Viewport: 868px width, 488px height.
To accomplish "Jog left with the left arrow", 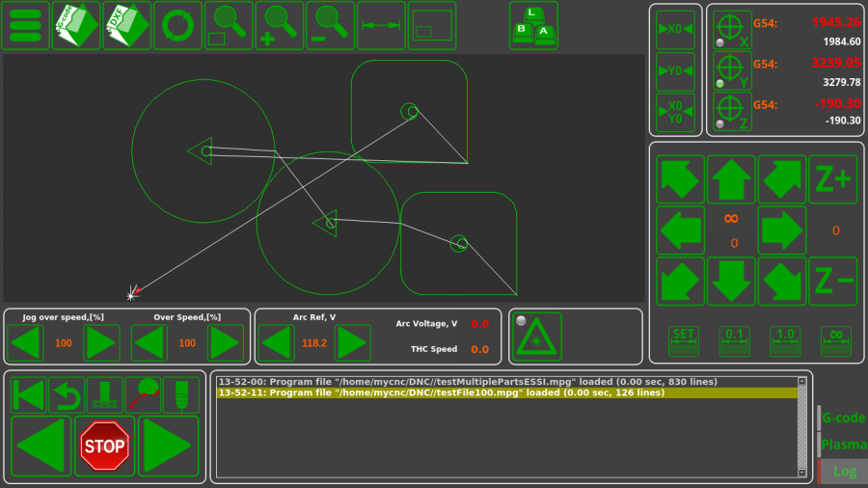I will tap(680, 230).
